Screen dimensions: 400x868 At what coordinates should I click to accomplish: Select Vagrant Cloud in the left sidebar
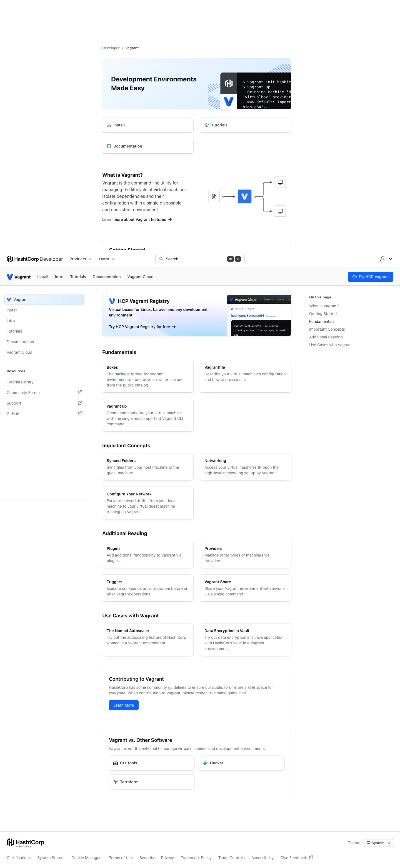pos(44,352)
